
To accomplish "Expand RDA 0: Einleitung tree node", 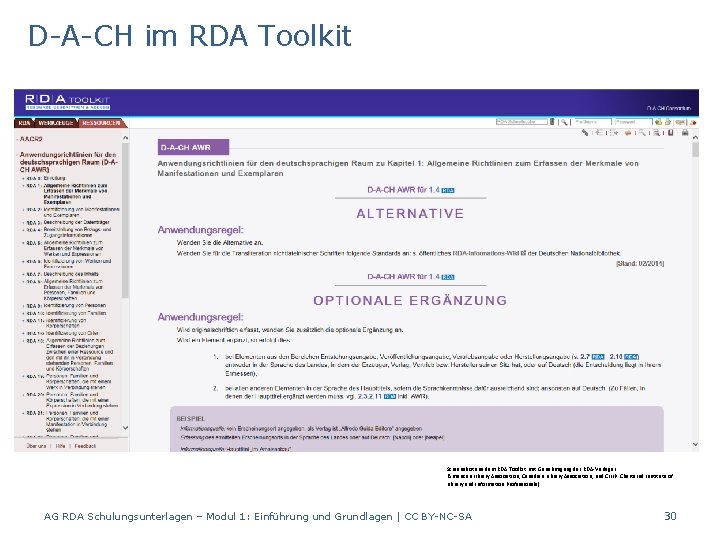I will click(x=23, y=178).
